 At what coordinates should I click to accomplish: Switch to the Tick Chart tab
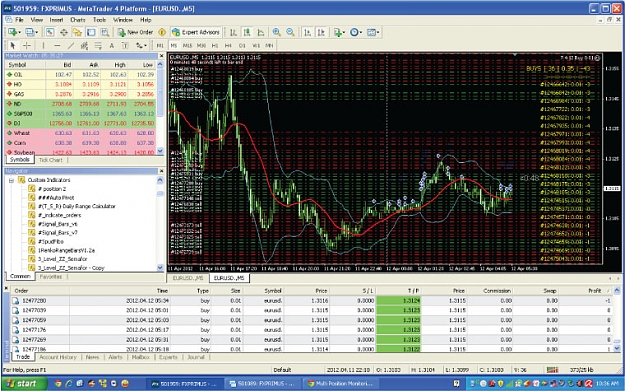click(51, 160)
